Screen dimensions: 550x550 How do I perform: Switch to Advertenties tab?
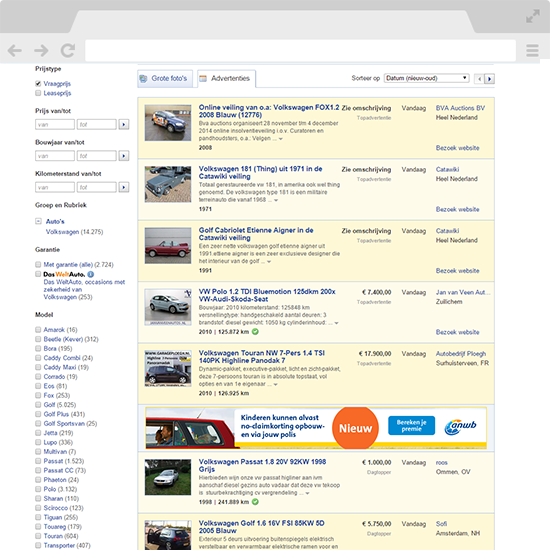226,79
